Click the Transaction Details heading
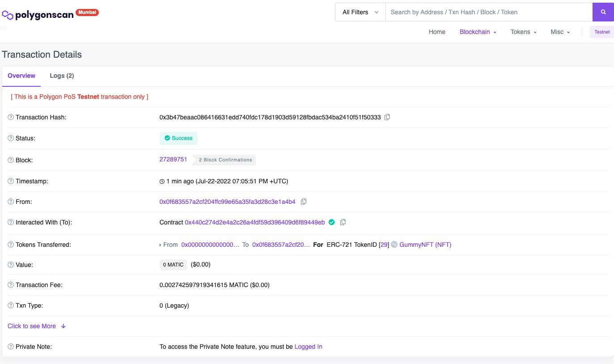Viewport: 614px width, 364px height. pyautogui.click(x=42, y=55)
